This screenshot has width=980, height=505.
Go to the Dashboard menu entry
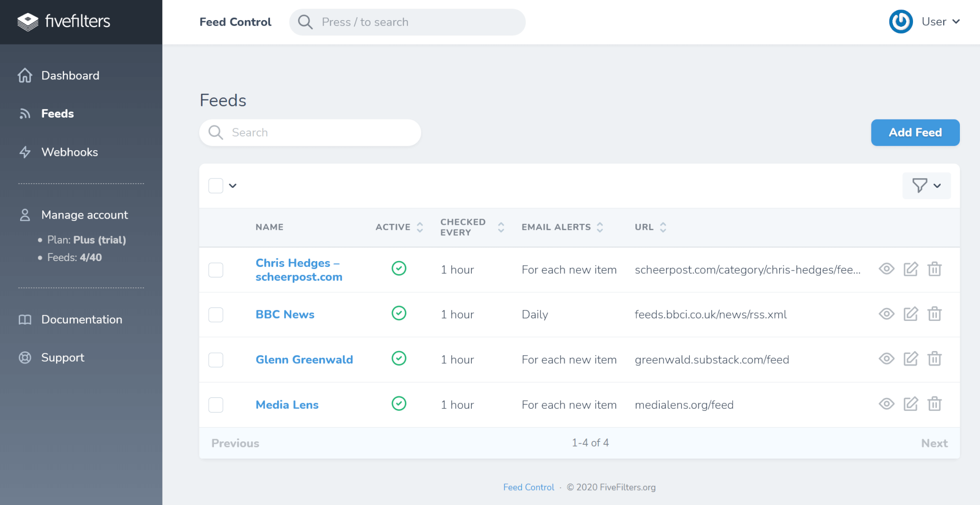(x=70, y=75)
